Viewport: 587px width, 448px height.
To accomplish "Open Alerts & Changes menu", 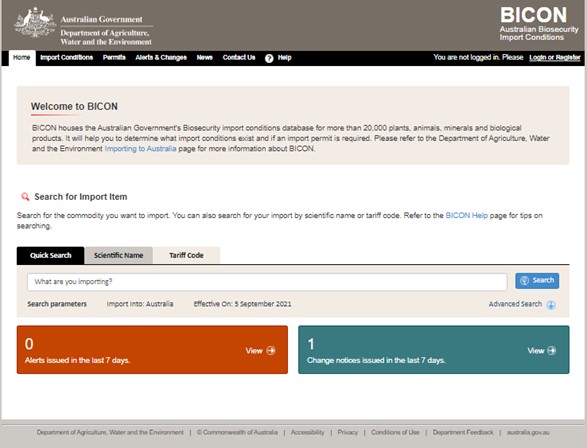I will click(x=161, y=58).
